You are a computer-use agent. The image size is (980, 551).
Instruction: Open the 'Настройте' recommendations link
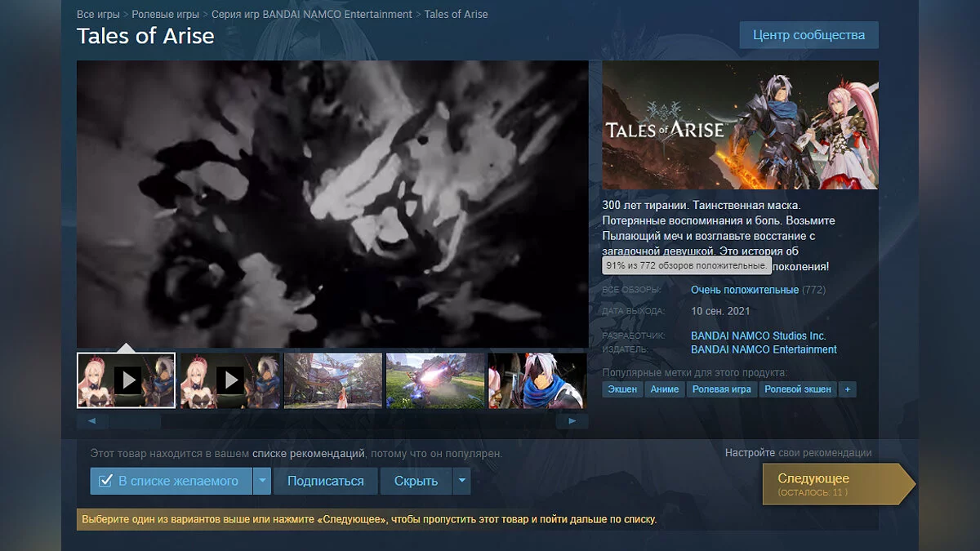(750, 452)
